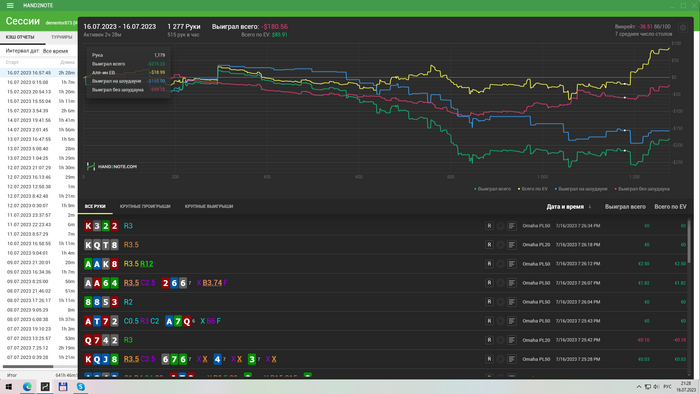Screen dimensions: 700x394
Task: Open Skype from taskbar
Action: point(80,386)
